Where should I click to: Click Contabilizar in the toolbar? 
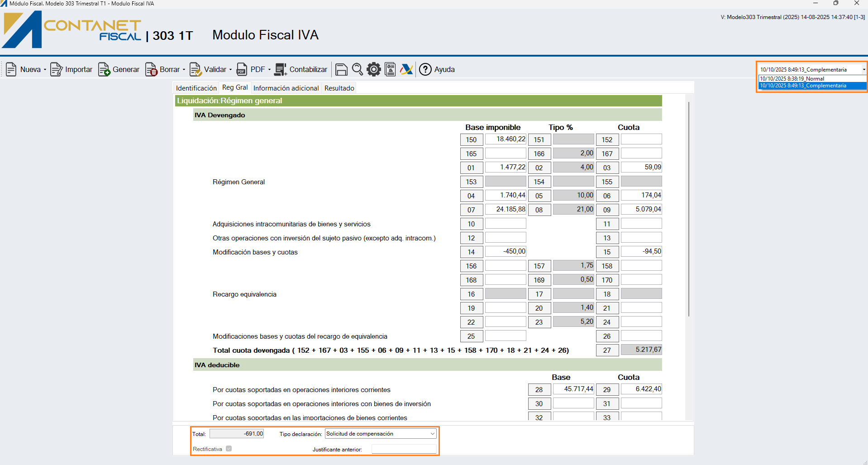tap(301, 69)
